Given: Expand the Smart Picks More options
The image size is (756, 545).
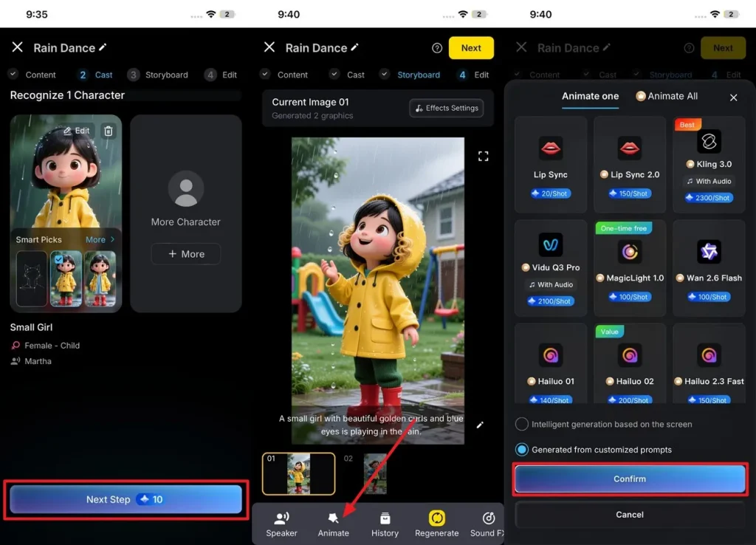Looking at the screenshot, I should [x=97, y=239].
